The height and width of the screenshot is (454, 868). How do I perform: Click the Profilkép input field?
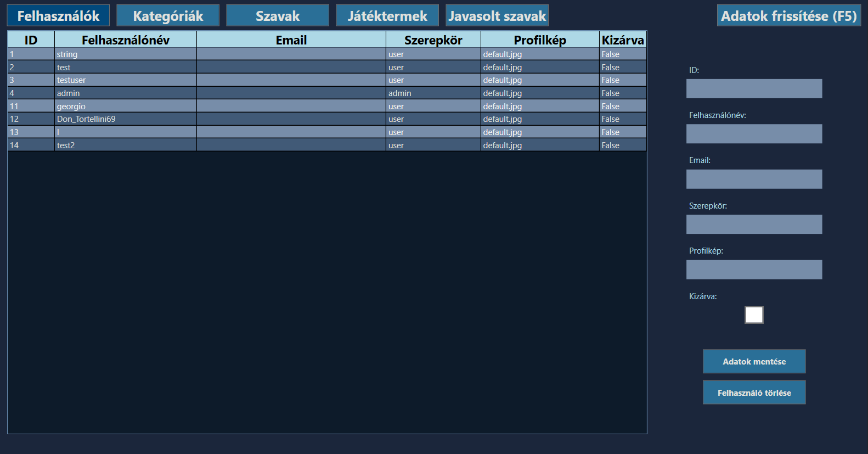[x=754, y=270]
